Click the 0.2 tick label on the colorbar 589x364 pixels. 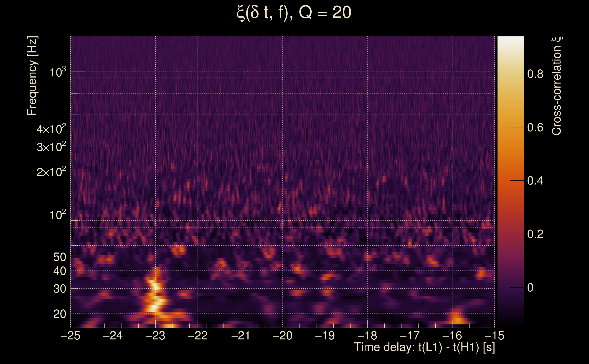click(535, 234)
